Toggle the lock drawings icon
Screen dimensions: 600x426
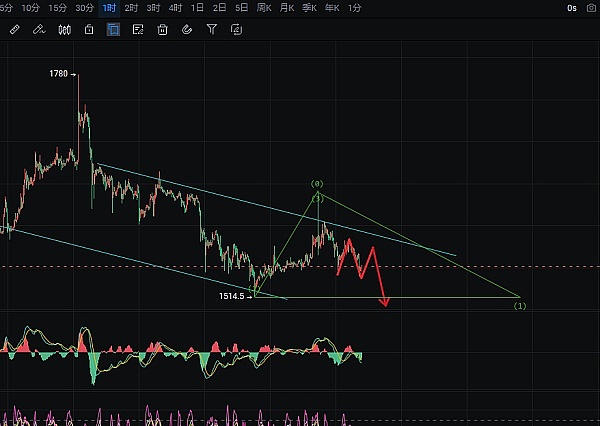[x=89, y=30]
